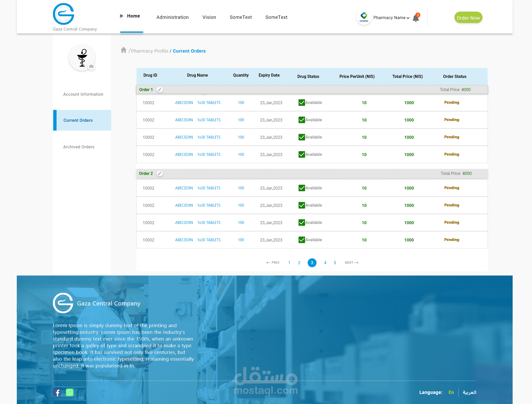This screenshot has height=404, width=532.
Task: Open Archived Orders sidebar tab
Action: coord(79,147)
